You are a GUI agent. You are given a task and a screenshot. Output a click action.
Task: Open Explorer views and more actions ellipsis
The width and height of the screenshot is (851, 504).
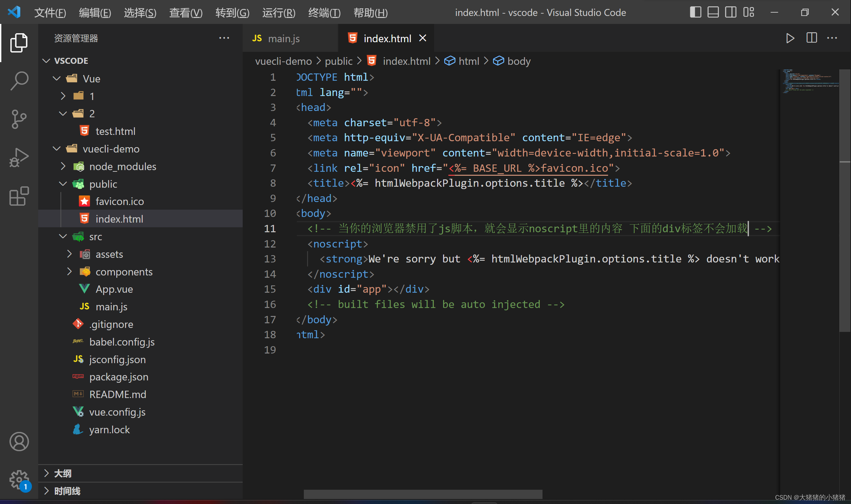coord(224,38)
